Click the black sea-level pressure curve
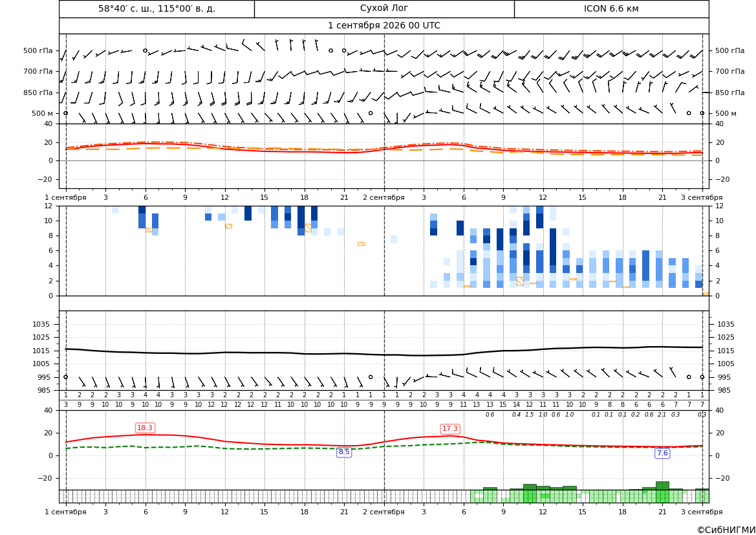The height and width of the screenshot is (535, 756). coord(383,355)
